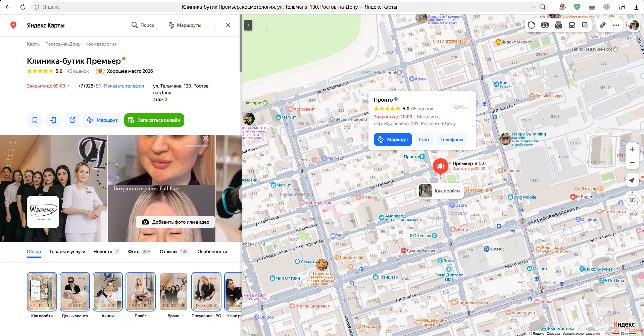Click the my location arrow icon
The width and height of the screenshot is (644, 336).
[632, 180]
